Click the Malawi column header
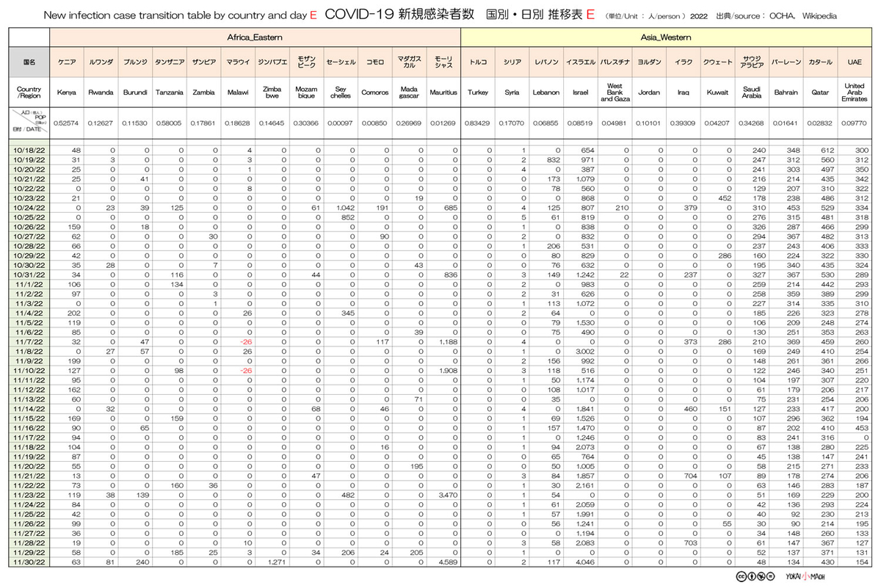Screen dimensions: 881x588 [x=238, y=93]
